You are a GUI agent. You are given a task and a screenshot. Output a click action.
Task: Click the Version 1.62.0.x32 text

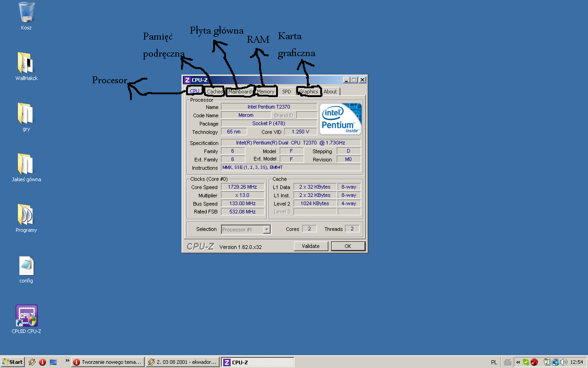tap(241, 247)
